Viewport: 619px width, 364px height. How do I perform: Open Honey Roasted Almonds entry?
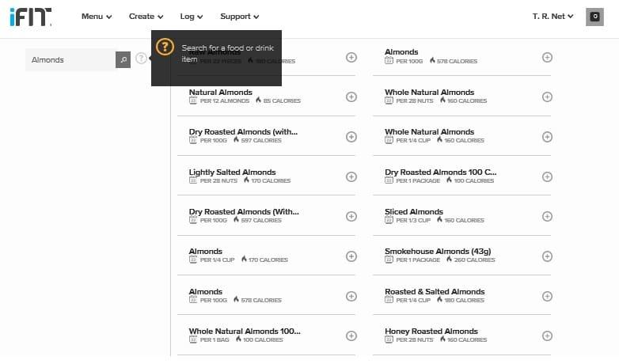coord(431,332)
